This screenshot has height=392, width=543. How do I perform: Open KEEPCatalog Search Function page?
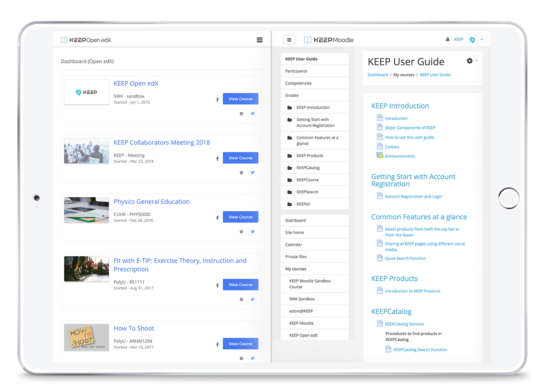pyautogui.click(x=420, y=350)
